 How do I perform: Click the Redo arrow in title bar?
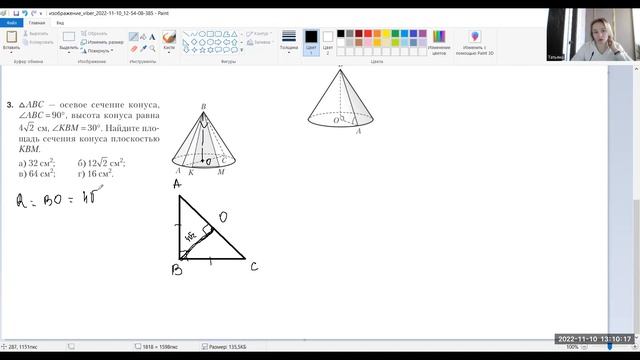tap(33, 13)
